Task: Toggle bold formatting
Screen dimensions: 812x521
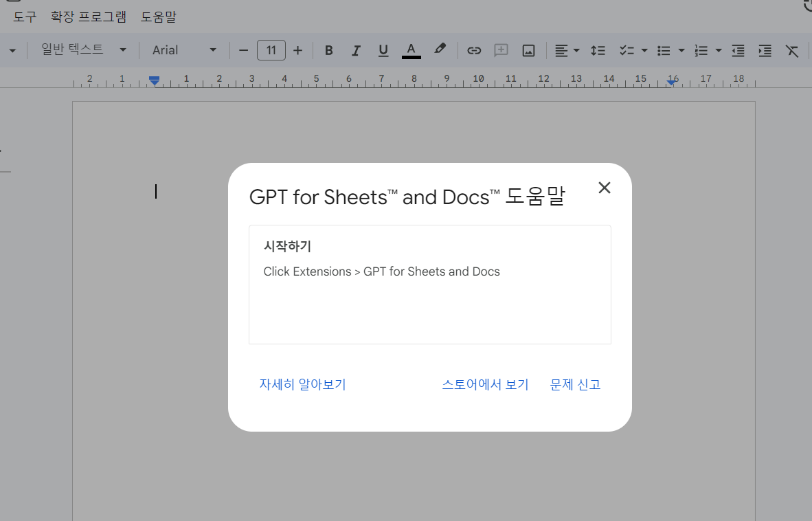Action: point(328,50)
